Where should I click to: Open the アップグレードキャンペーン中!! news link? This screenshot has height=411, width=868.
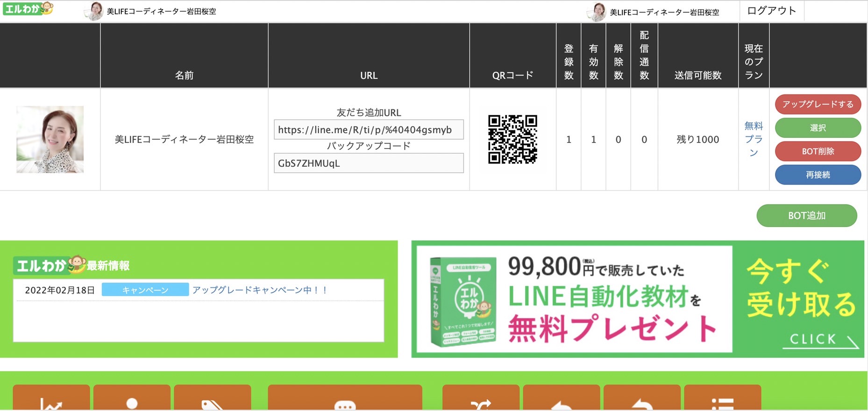point(260,290)
